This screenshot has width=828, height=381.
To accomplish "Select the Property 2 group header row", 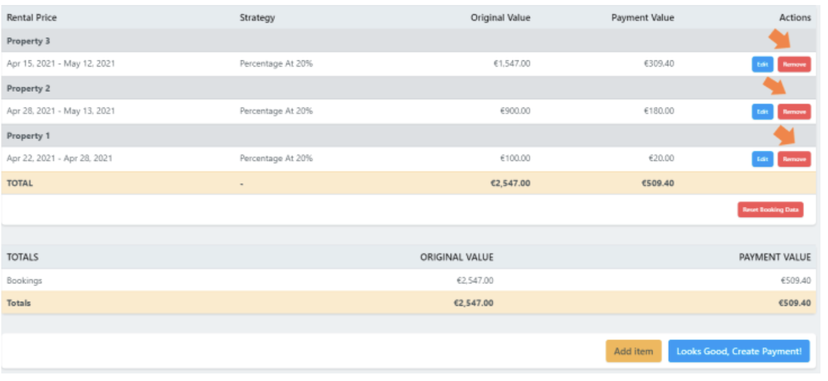I will click(x=409, y=88).
